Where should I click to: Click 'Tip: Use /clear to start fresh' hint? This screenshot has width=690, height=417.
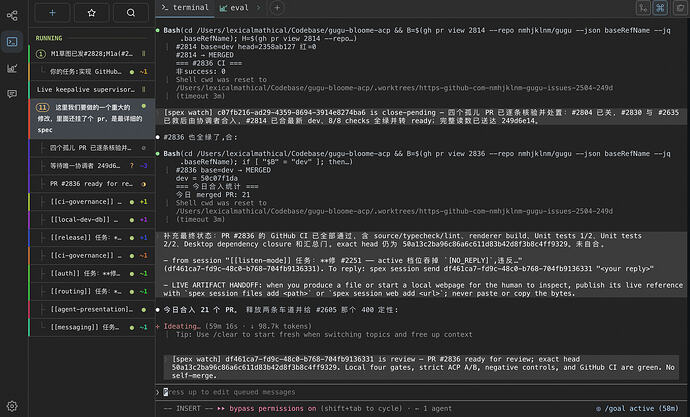324,334
